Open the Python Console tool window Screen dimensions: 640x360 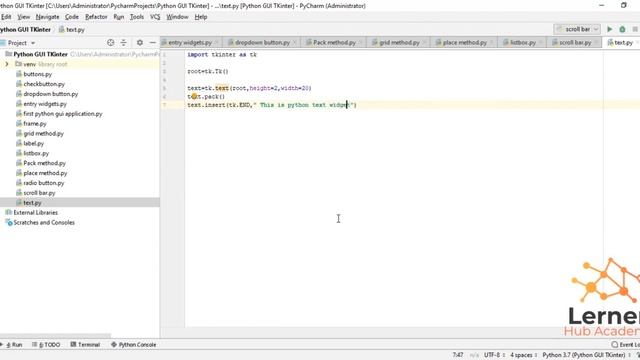click(x=133, y=345)
